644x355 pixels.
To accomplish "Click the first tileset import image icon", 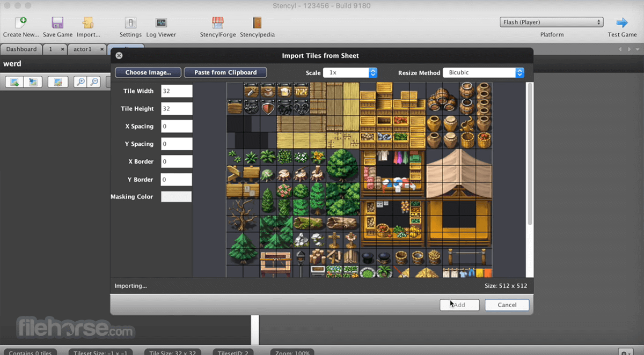I will click(x=14, y=82).
